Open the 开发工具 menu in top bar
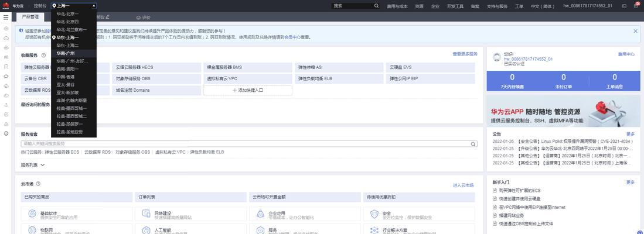644x234 pixels. tap(455, 6)
